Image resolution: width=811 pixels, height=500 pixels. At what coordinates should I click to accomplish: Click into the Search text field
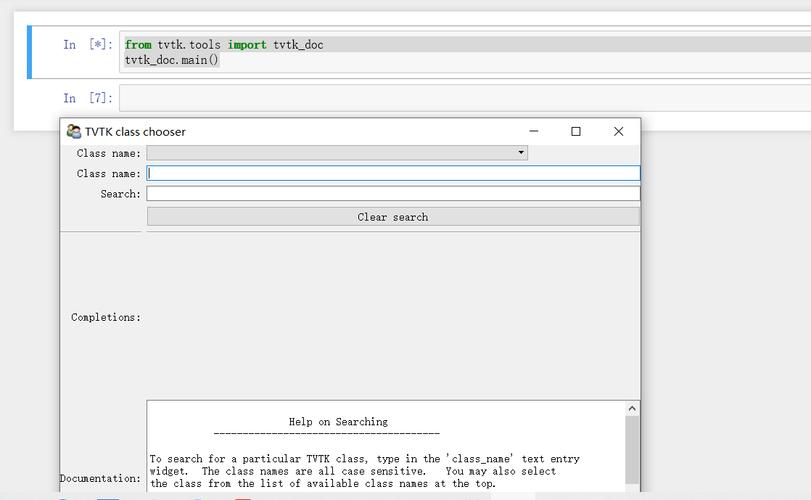point(393,194)
